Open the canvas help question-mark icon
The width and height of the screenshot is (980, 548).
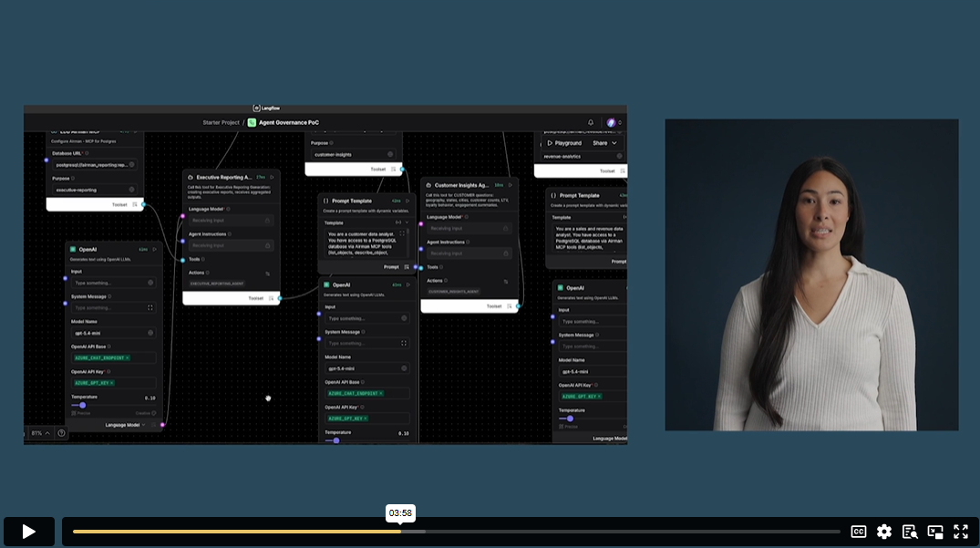click(61, 433)
